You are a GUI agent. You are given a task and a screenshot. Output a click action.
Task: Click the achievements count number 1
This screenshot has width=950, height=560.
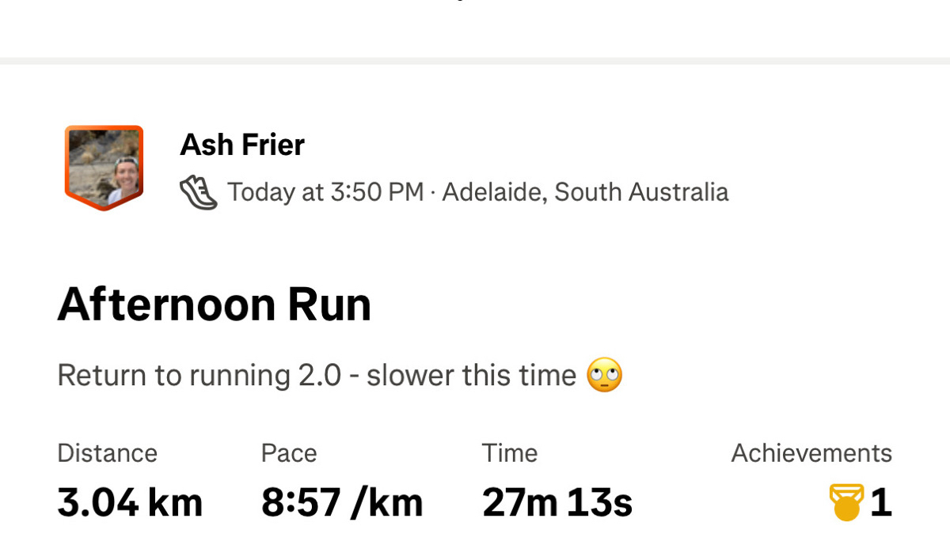click(x=881, y=503)
